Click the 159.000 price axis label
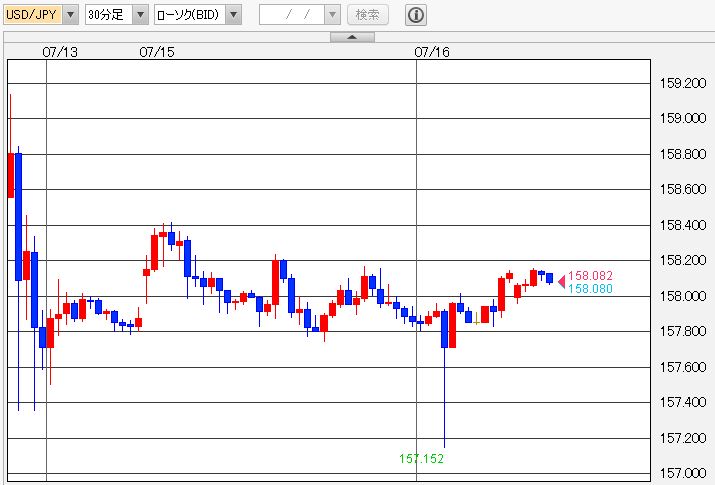The height and width of the screenshot is (485, 715). click(683, 118)
